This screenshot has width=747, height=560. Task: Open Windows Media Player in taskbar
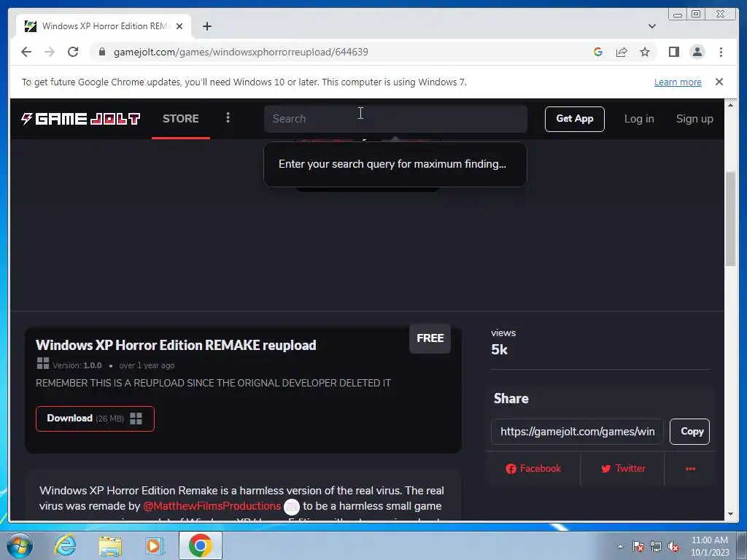pyautogui.click(x=154, y=545)
